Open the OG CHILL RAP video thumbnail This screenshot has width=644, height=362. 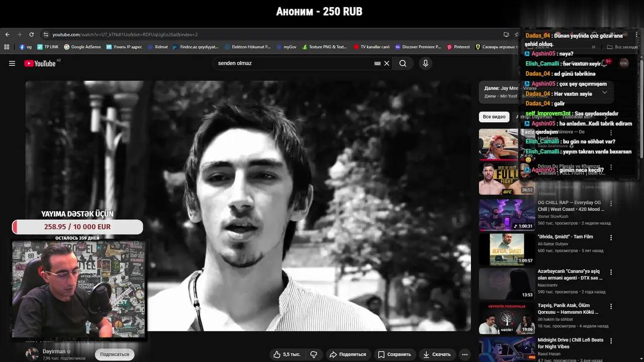[x=507, y=215]
